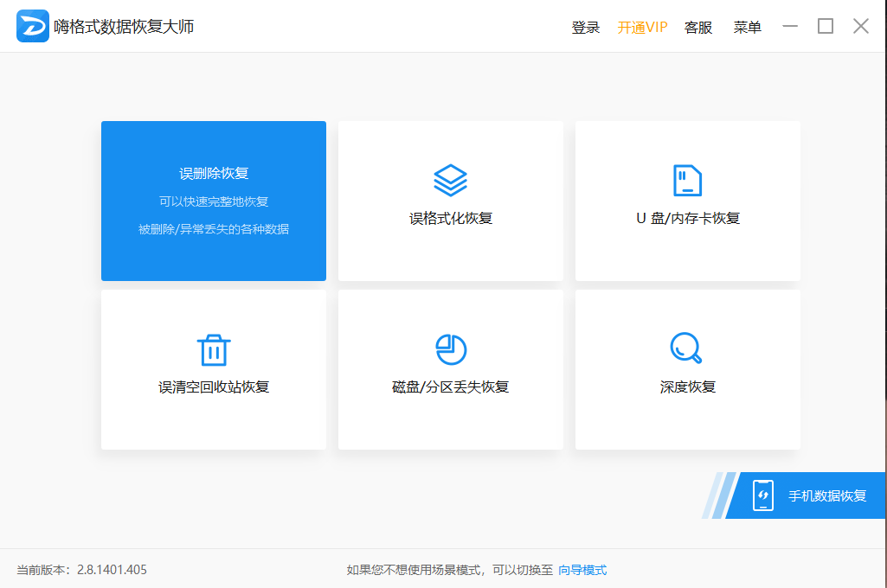Click the 登录 login link
This screenshot has height=588, width=887.
586,27
